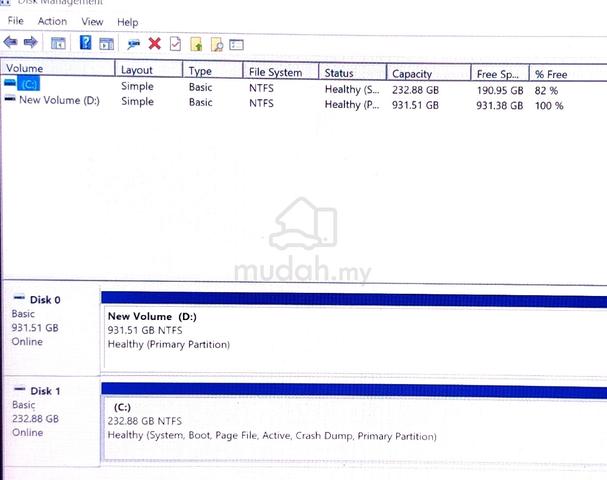Viewport: 607px width, 480px height.
Task: Click the 931.51 GB NTFS partition text
Action: [x=145, y=330]
